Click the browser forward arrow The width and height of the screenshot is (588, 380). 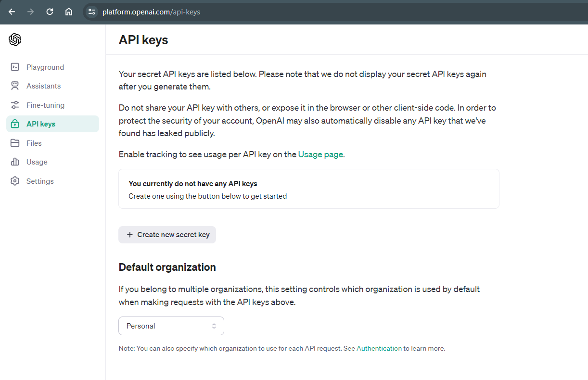(31, 12)
